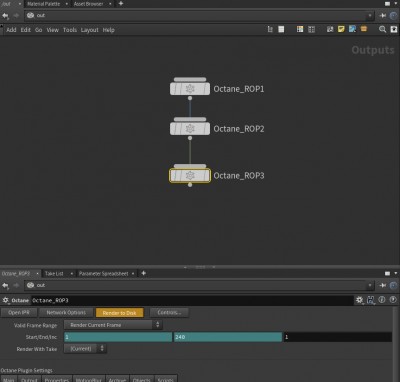Open the network search magnifier icon
This screenshot has height=382, width=400.
tap(382, 29)
